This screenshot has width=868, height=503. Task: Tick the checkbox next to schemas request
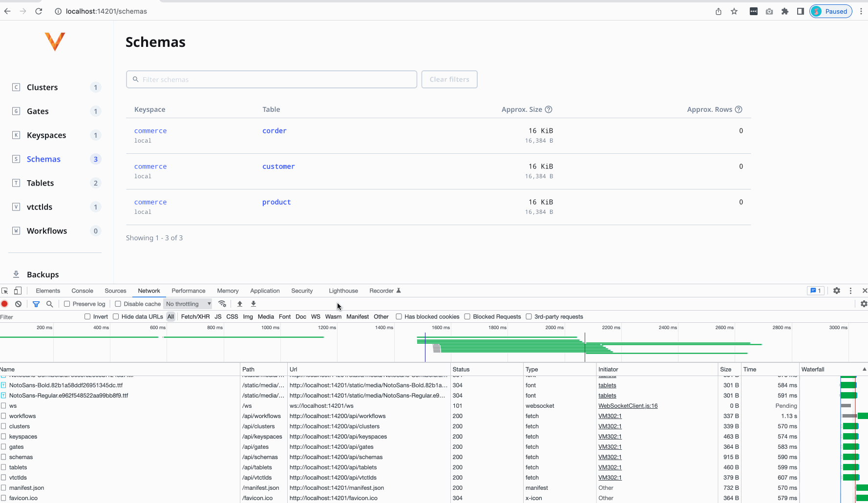[4, 457]
